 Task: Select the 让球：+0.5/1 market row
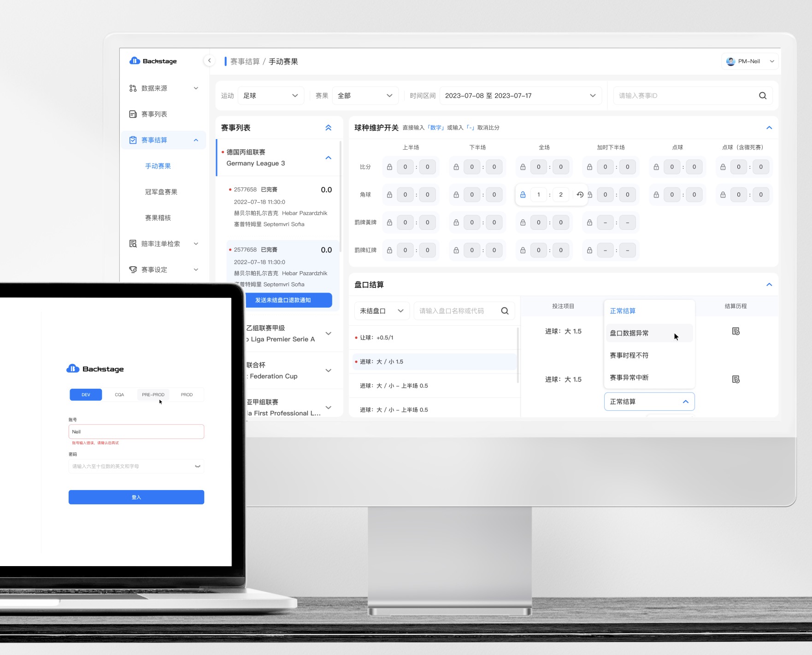[x=434, y=338]
